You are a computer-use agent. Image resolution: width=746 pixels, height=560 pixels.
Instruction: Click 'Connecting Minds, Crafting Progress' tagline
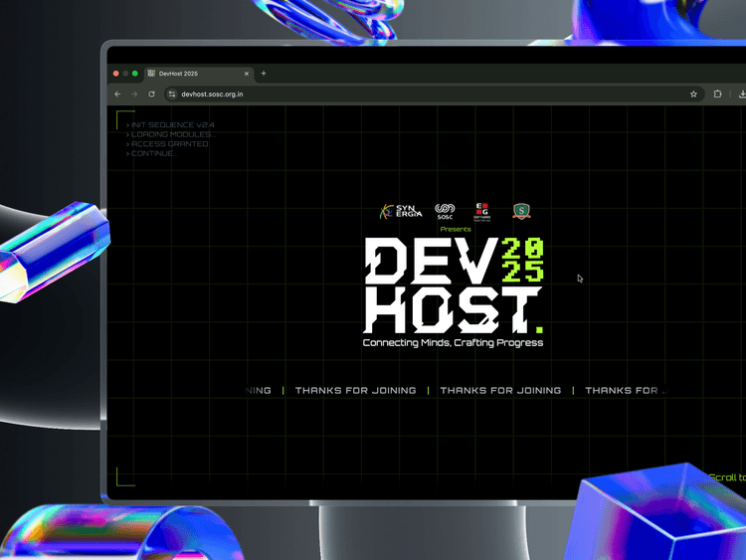coord(453,343)
